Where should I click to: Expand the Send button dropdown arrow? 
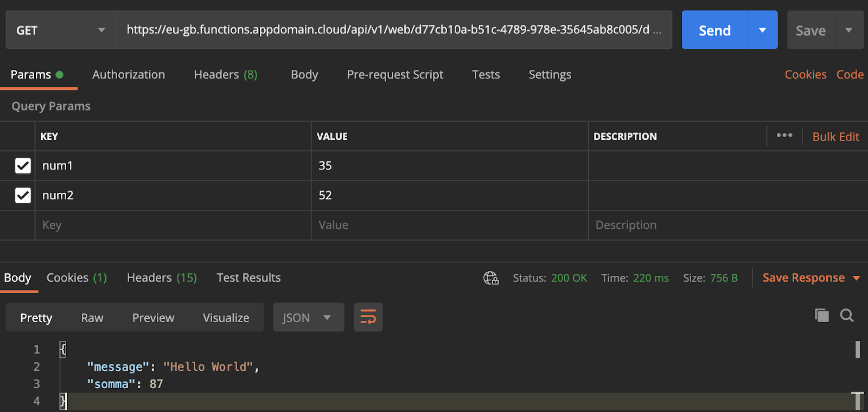click(763, 30)
